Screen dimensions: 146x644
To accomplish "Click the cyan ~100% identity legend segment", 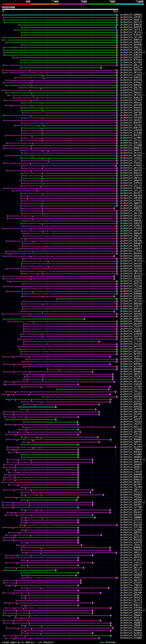I will pos(130,4).
